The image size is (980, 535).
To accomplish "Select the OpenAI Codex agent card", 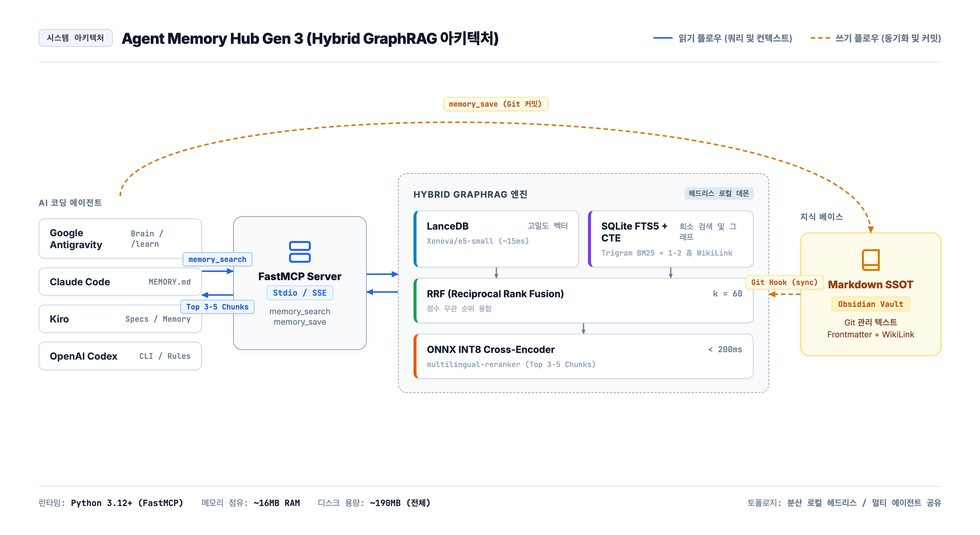I will tap(120, 356).
